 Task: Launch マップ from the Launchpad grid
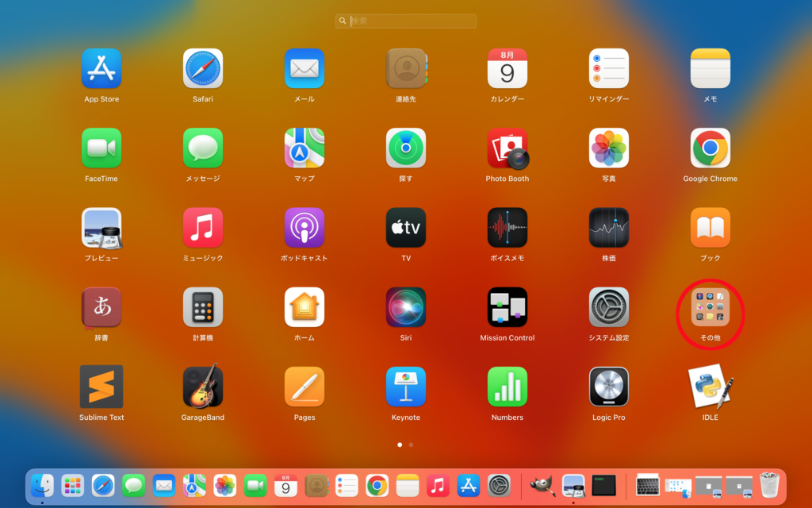click(304, 148)
